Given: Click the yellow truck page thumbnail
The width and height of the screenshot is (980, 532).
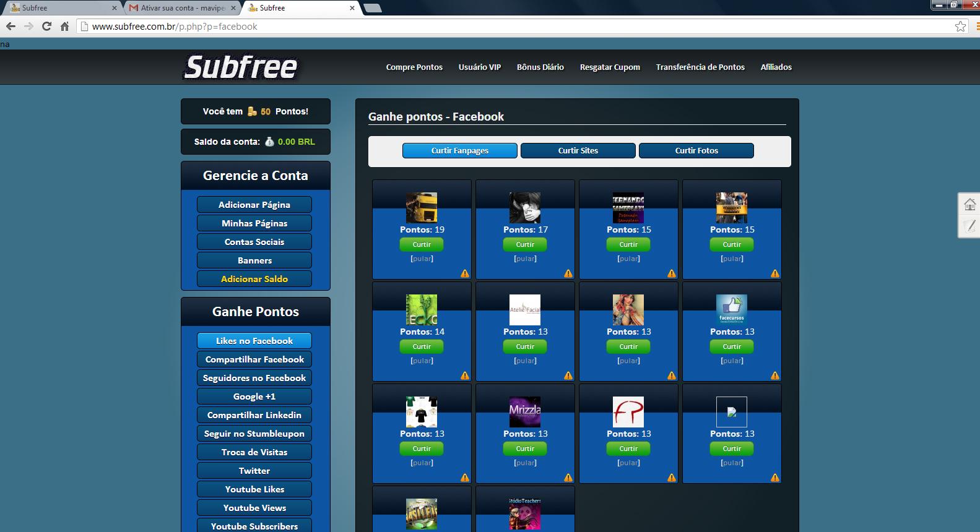Looking at the screenshot, I should click(422, 207).
